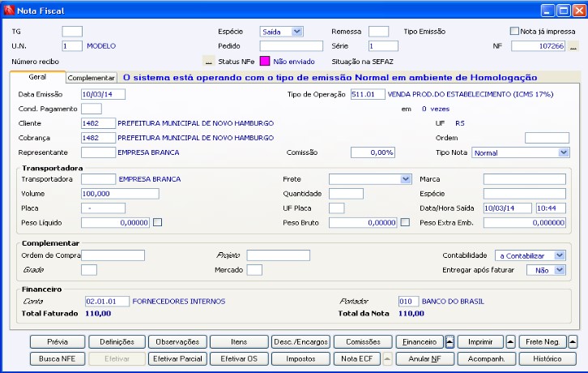Click the Remessa input field
The image size is (588, 373).
378,32
